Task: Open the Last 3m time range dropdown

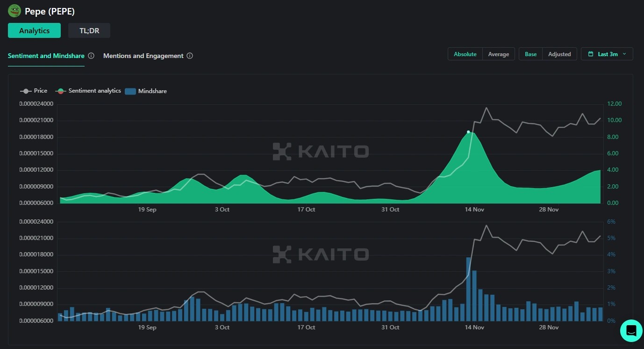Action: (607, 54)
